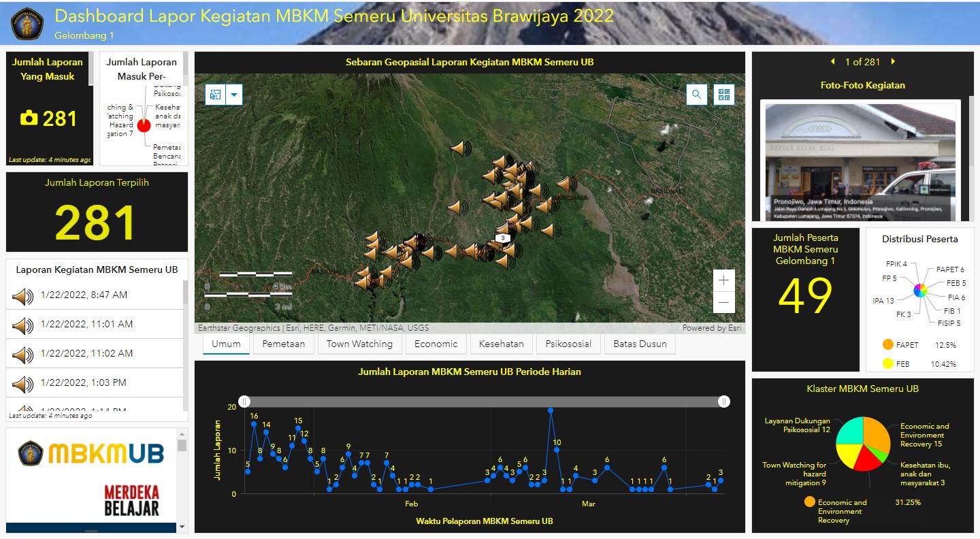Click the Universitas Brawijaya logo in the header
This screenshot has width=980, height=539.
[27, 24]
